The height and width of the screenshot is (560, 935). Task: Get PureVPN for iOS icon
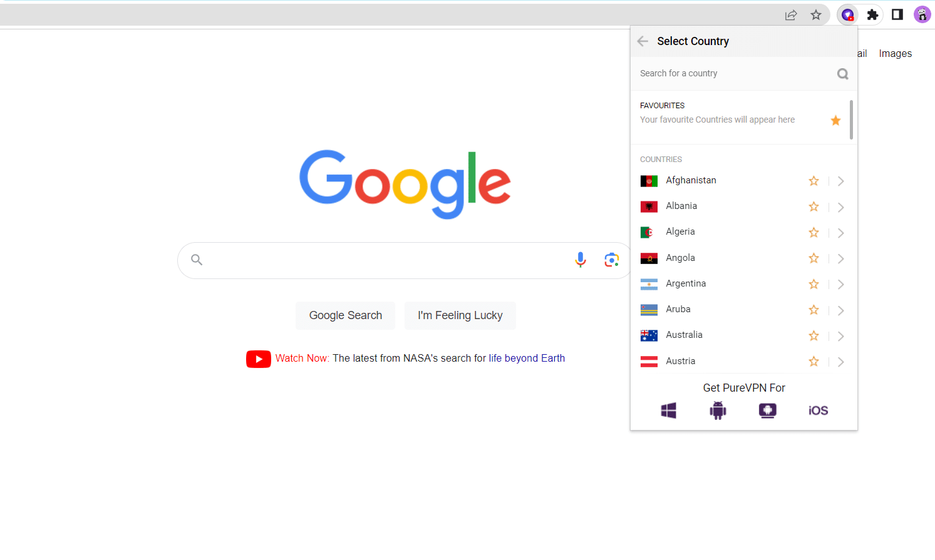[818, 410]
